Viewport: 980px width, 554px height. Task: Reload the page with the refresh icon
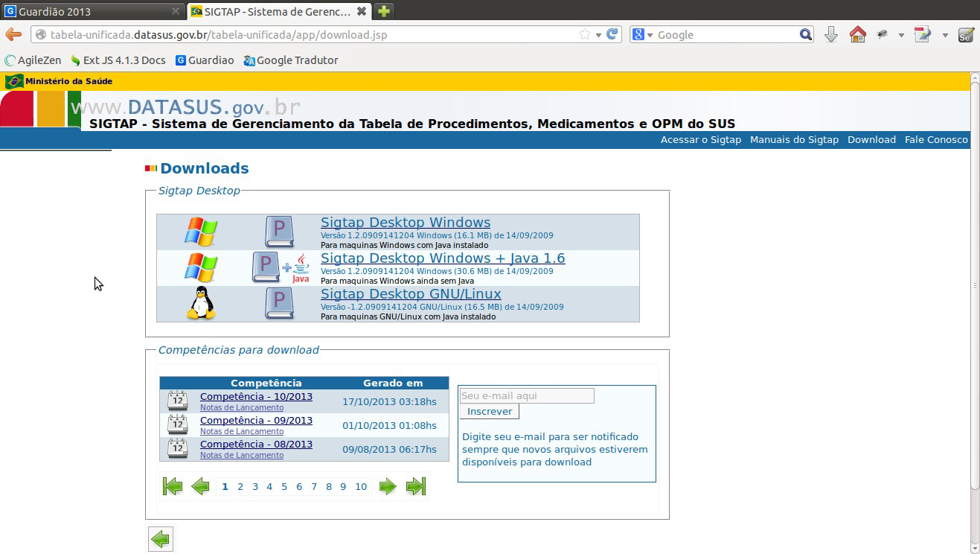point(612,34)
